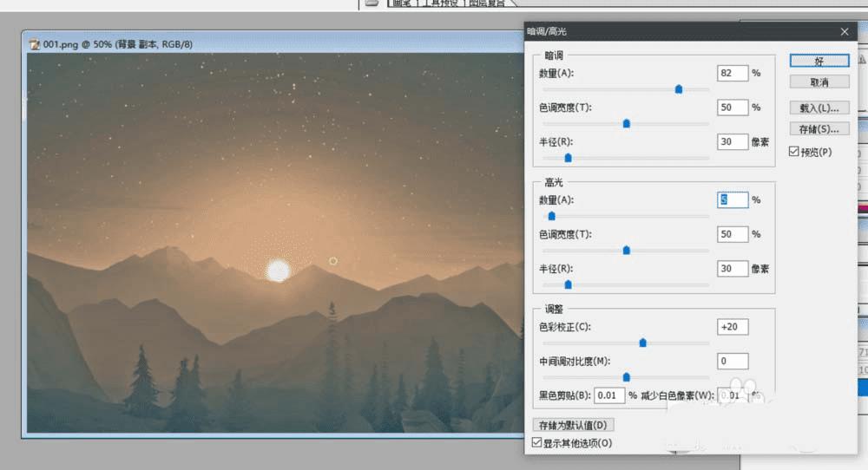Viewport: 868px width, 470px height.
Task: Click the 001.png document title bar
Action: [273, 43]
